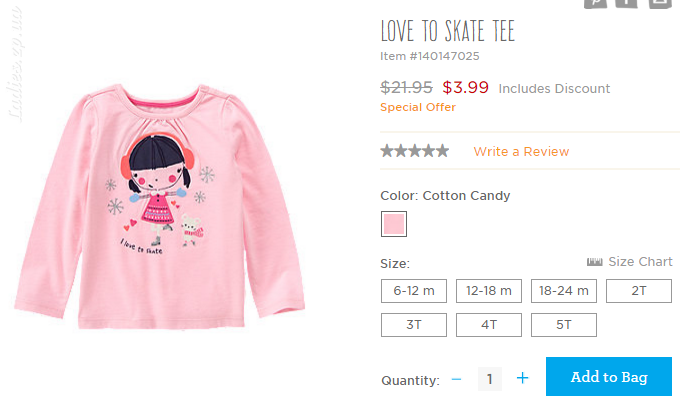Screen dimensions: 680x396
Task: Open the ruler icon for Size Chart
Action: point(595,262)
